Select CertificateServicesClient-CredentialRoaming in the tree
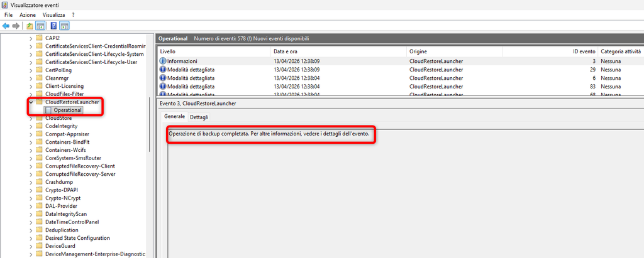644x258 pixels. click(96, 46)
